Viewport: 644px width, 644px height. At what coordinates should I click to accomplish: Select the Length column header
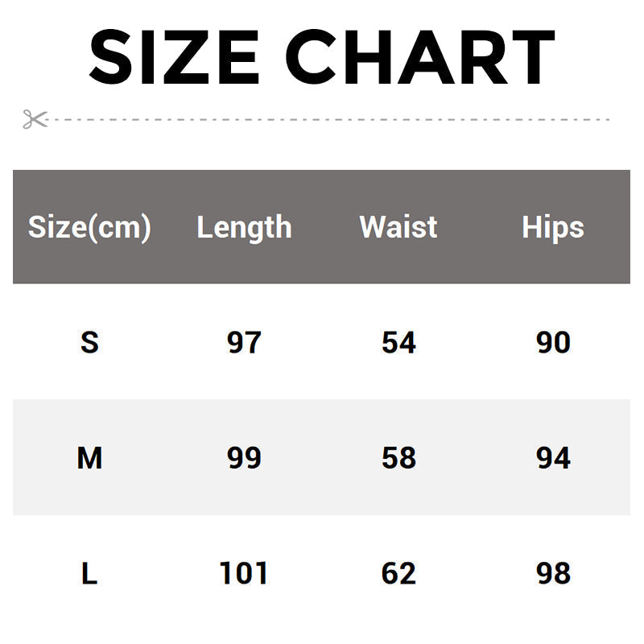click(245, 228)
